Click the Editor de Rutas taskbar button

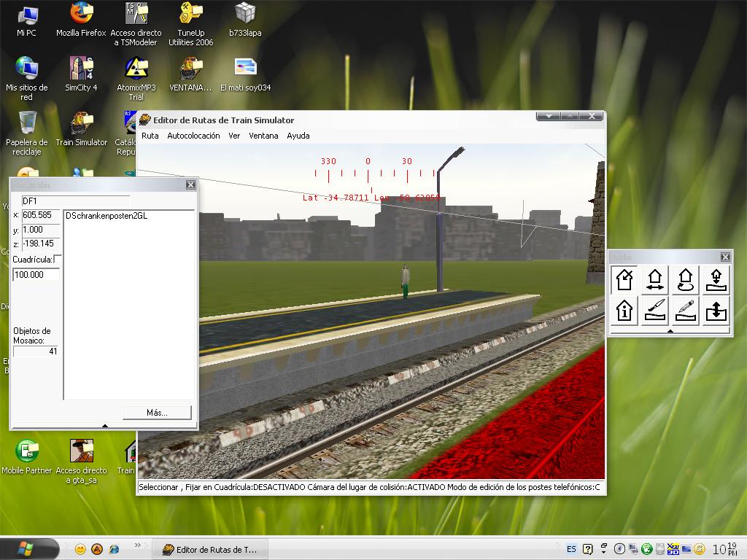point(209,549)
